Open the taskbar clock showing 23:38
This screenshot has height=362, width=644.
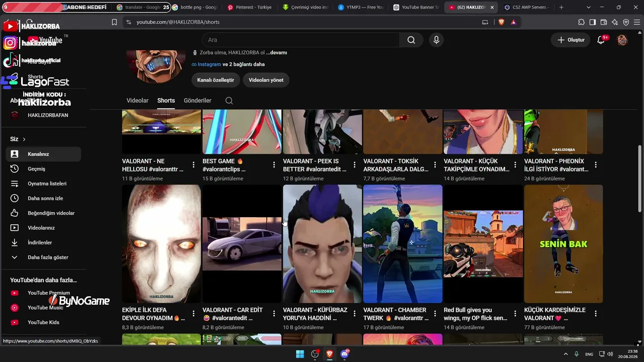point(628,354)
